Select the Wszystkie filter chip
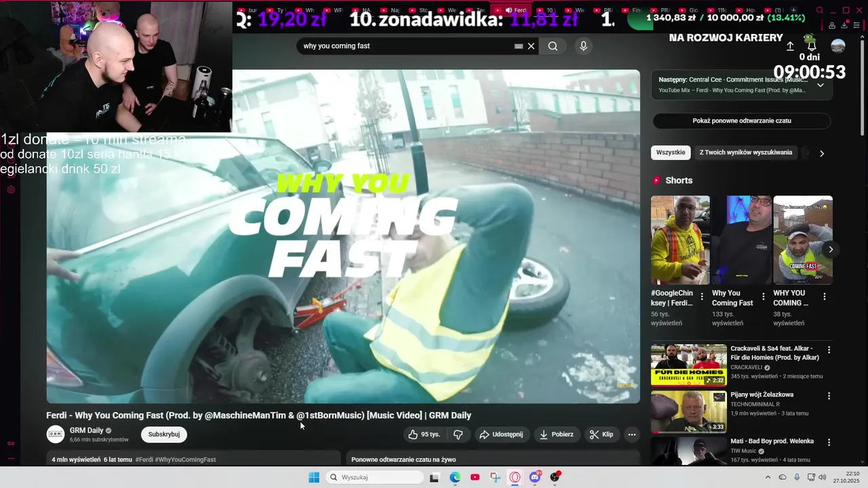Image resolution: width=868 pixels, height=488 pixels. (x=671, y=152)
